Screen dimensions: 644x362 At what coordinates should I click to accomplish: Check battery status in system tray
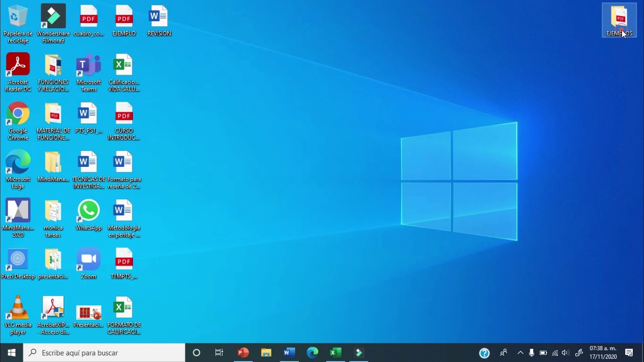click(543, 353)
